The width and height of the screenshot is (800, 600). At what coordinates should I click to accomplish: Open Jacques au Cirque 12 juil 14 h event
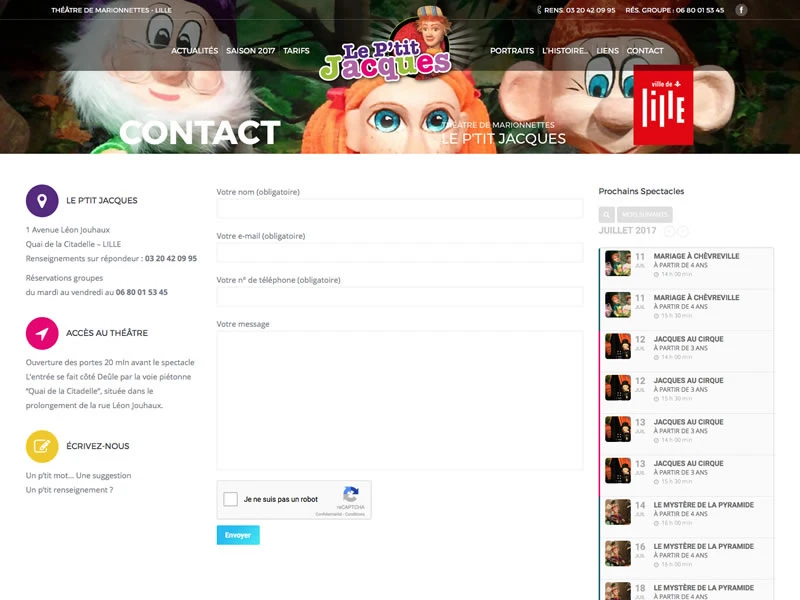coord(686,352)
